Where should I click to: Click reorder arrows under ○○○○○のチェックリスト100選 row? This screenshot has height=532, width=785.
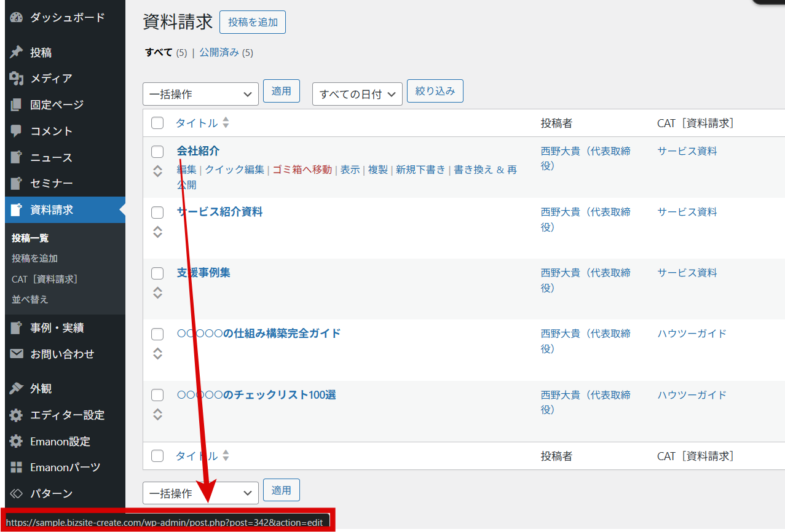(158, 414)
